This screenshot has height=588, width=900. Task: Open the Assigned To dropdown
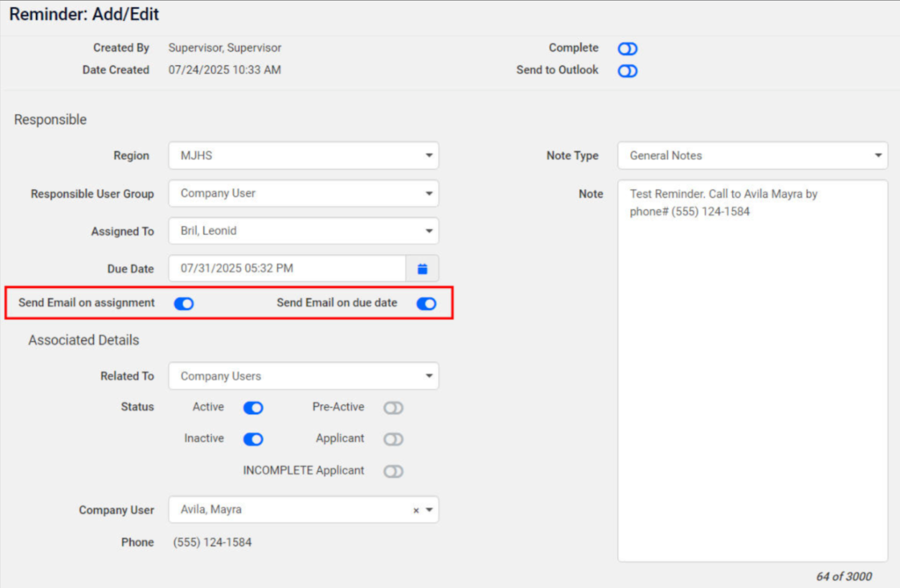tap(303, 231)
